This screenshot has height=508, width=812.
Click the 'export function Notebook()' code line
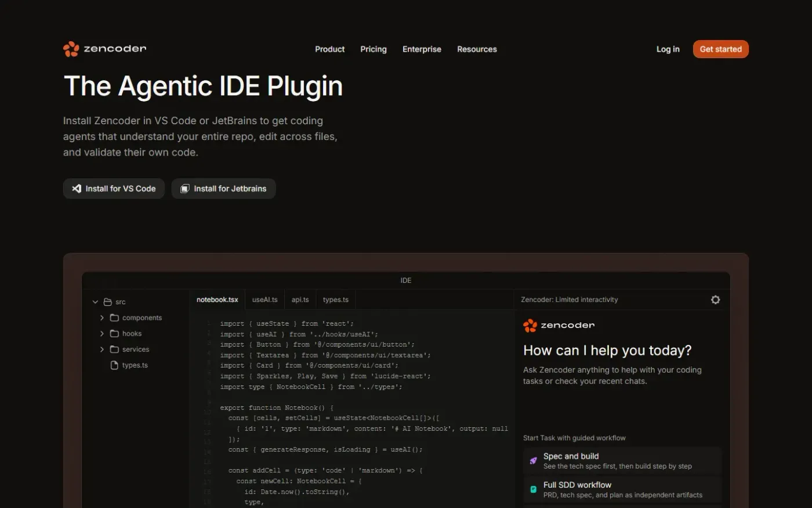click(x=277, y=408)
